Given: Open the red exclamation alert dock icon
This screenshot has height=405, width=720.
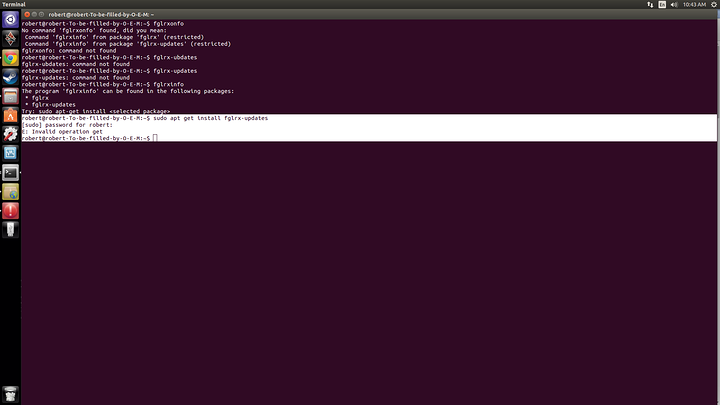Looking at the screenshot, I should [x=10, y=210].
